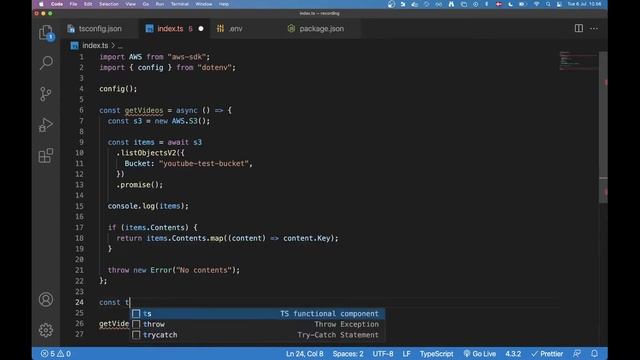640x360 pixels.
Task: Click the getVideos function name on line 6
Action: [144, 110]
